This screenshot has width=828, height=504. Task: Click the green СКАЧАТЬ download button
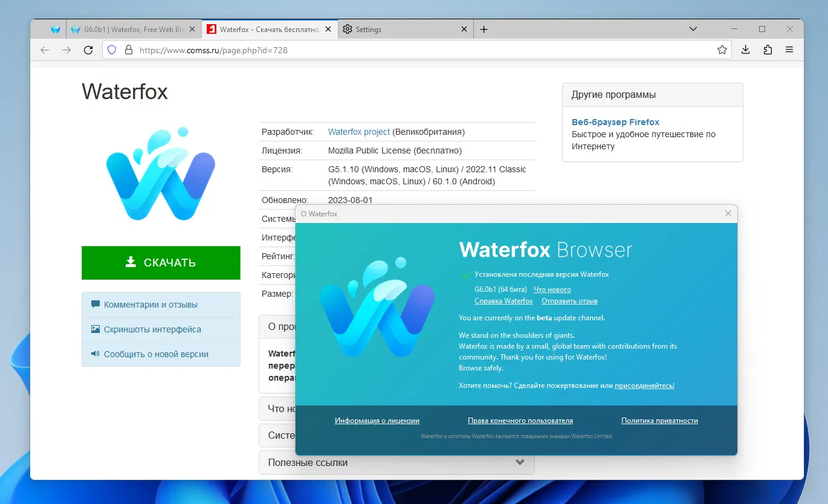pyautogui.click(x=161, y=263)
